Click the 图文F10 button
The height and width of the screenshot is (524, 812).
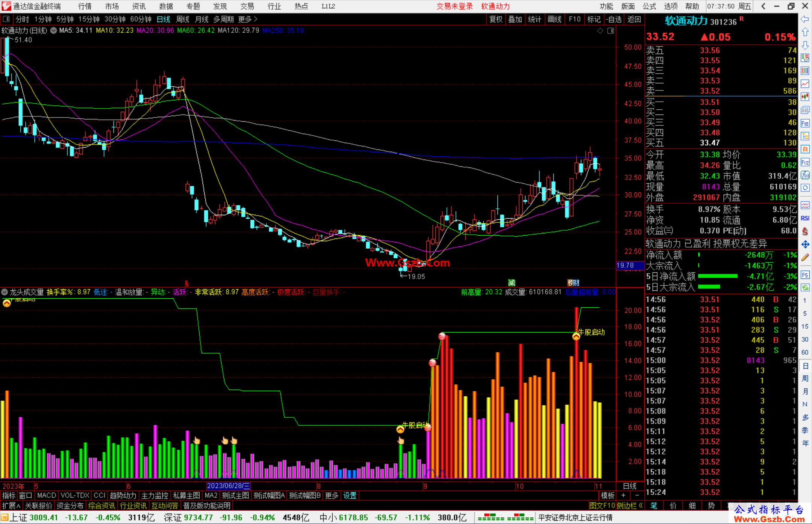tap(602, 506)
